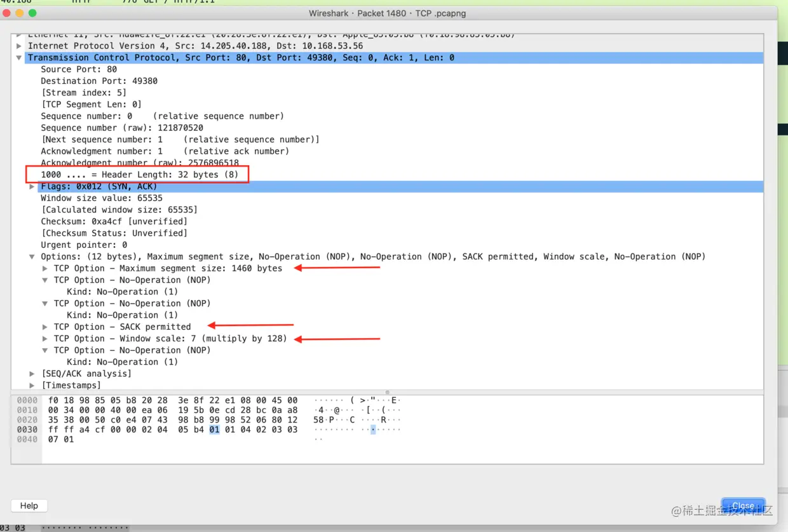The width and height of the screenshot is (788, 532).
Task: Select the [Stream index: 5] row
Action: coord(83,93)
